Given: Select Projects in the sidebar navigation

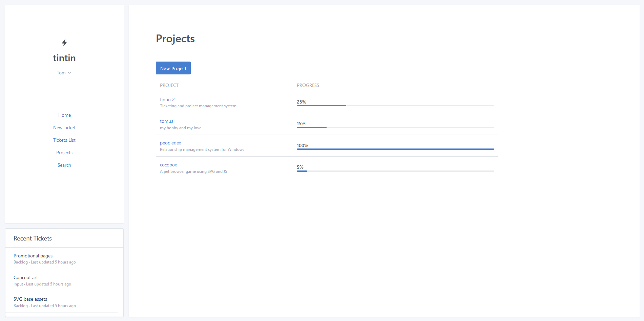Looking at the screenshot, I should (64, 153).
